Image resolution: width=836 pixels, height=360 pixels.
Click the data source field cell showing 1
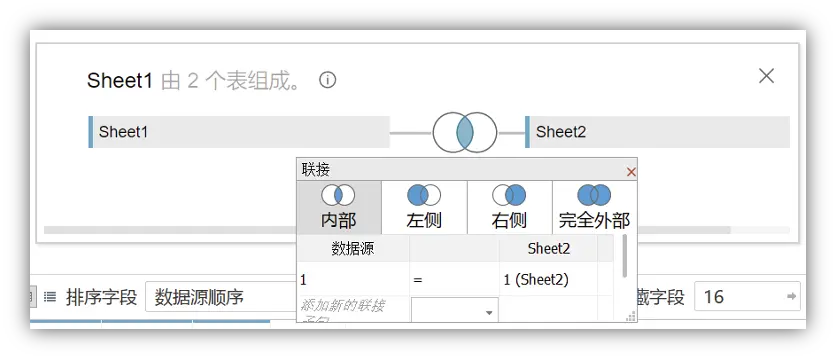point(353,279)
